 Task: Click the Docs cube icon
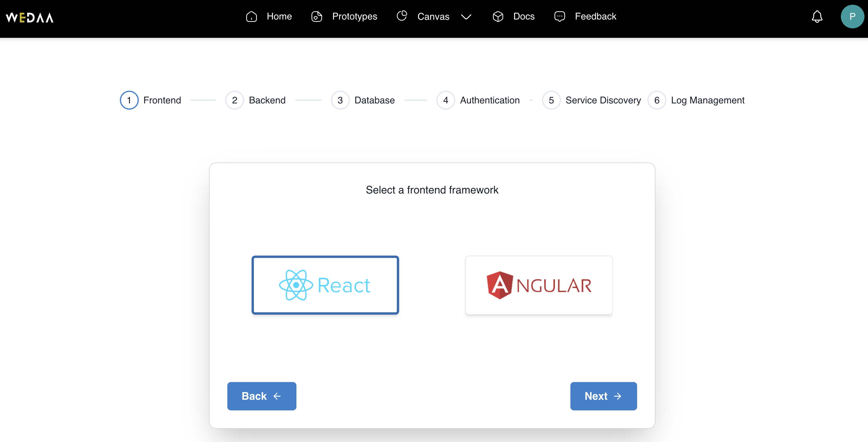[498, 17]
